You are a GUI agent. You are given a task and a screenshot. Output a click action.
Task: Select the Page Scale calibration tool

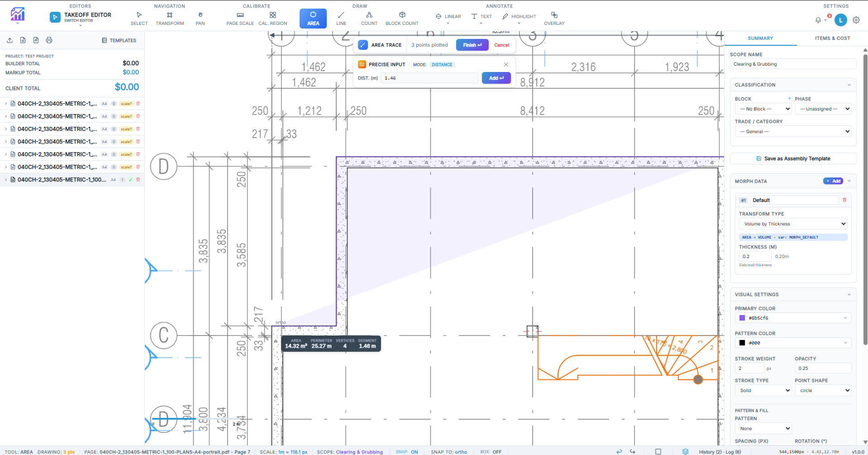tap(240, 18)
